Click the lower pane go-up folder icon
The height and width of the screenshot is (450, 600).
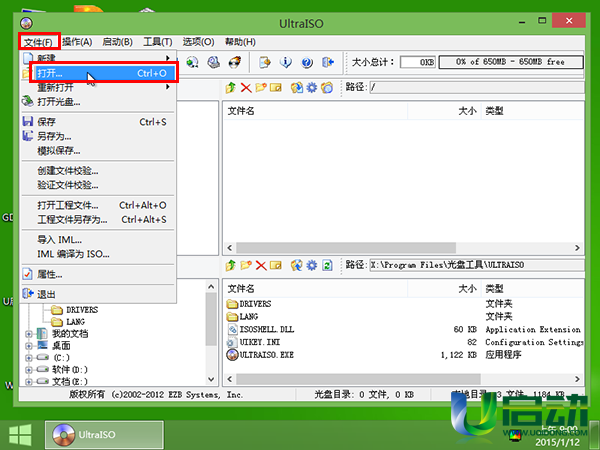pyautogui.click(x=230, y=265)
